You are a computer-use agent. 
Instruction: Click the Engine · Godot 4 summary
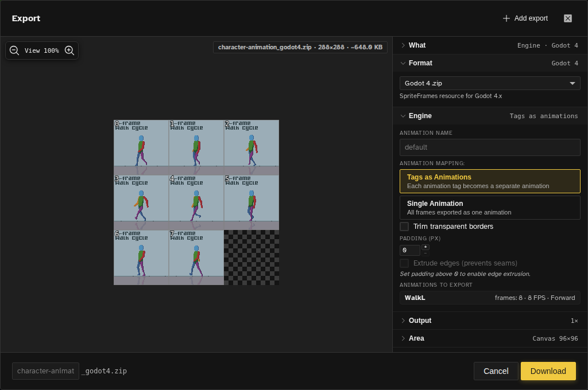[x=547, y=46]
